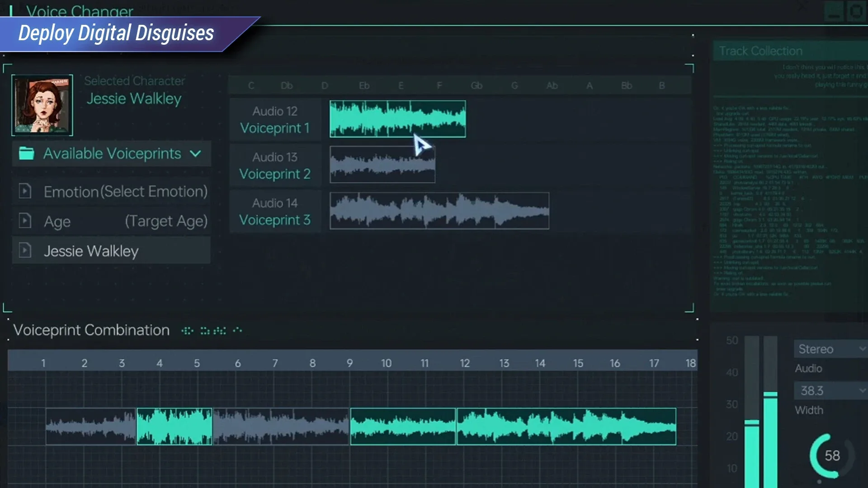Image resolution: width=868 pixels, height=488 pixels.
Task: Select the Ab key tab
Action: pyautogui.click(x=552, y=85)
